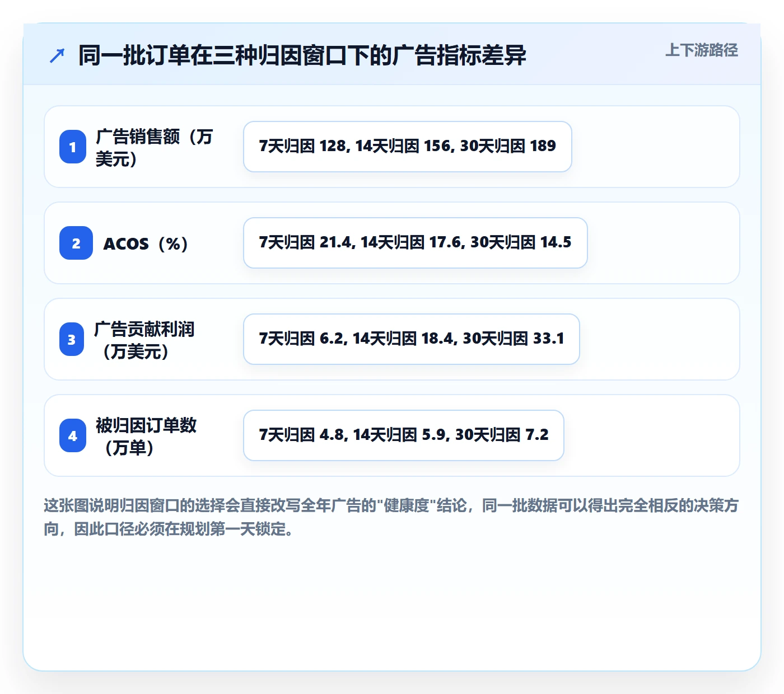Select the value box starting 7天归因 128

pyautogui.click(x=408, y=147)
